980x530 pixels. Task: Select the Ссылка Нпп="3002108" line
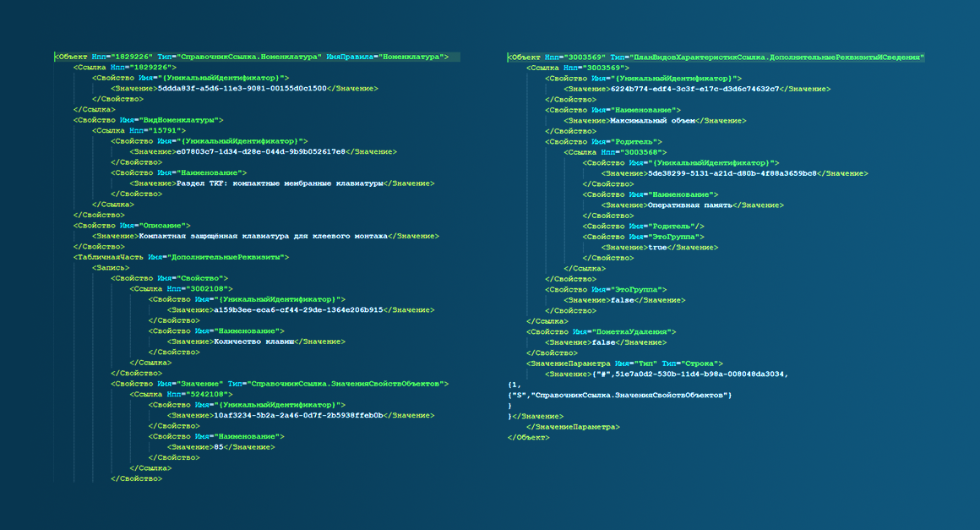click(x=182, y=289)
